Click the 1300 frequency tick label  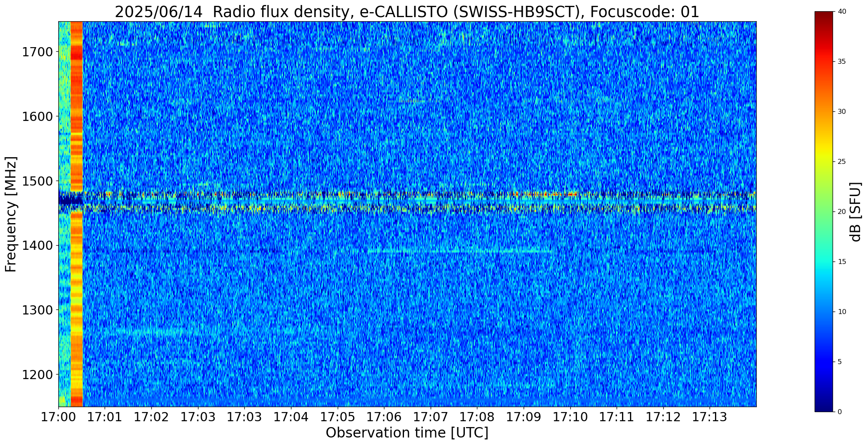click(x=37, y=310)
